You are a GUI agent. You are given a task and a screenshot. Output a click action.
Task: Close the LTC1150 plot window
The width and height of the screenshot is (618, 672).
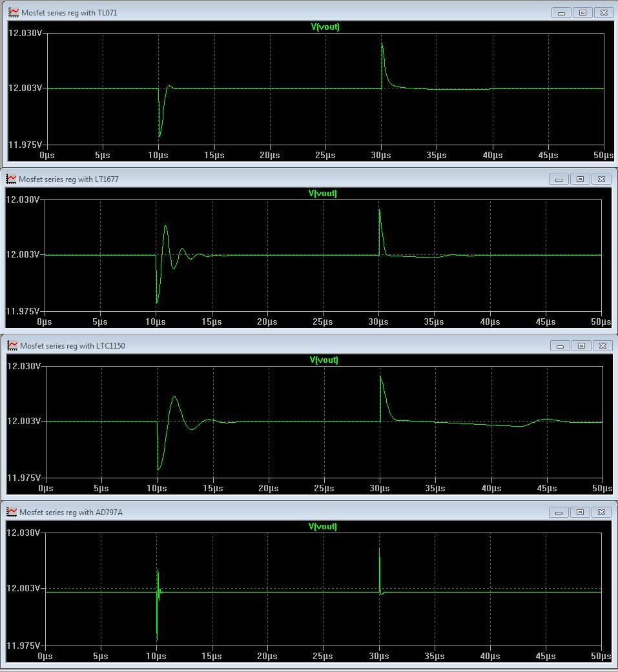pos(603,346)
